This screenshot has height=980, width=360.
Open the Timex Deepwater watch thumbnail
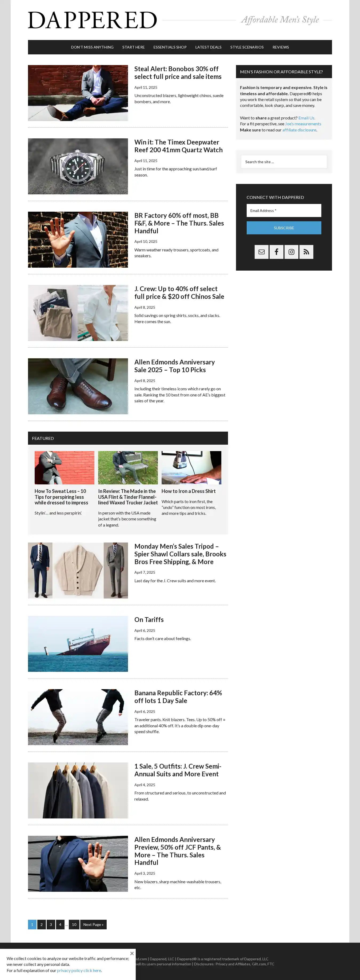78,166
